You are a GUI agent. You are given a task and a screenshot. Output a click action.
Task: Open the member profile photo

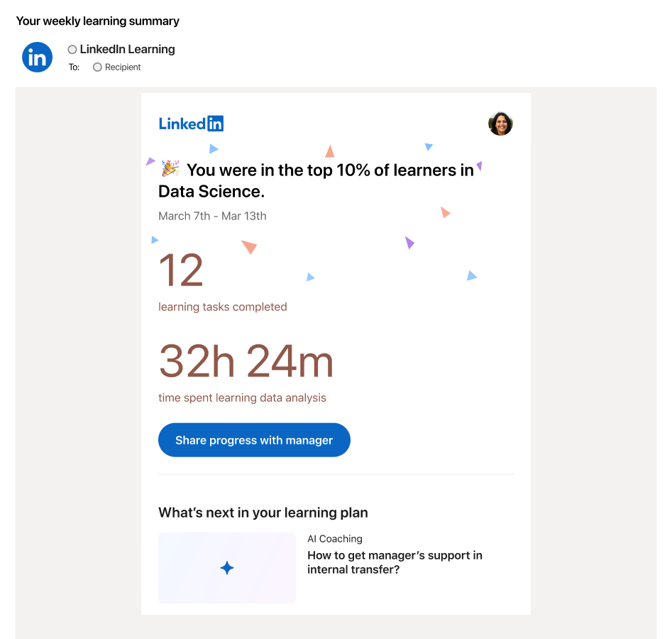[500, 124]
